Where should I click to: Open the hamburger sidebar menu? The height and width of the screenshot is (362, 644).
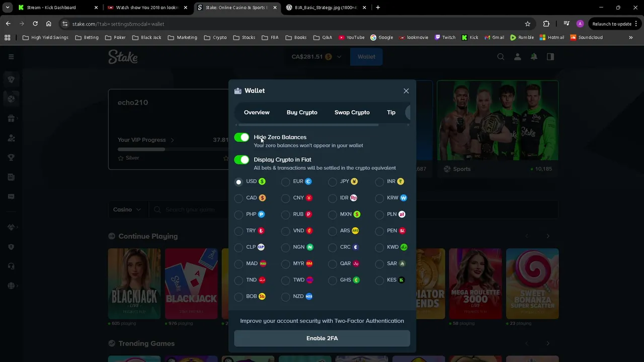[11, 57]
